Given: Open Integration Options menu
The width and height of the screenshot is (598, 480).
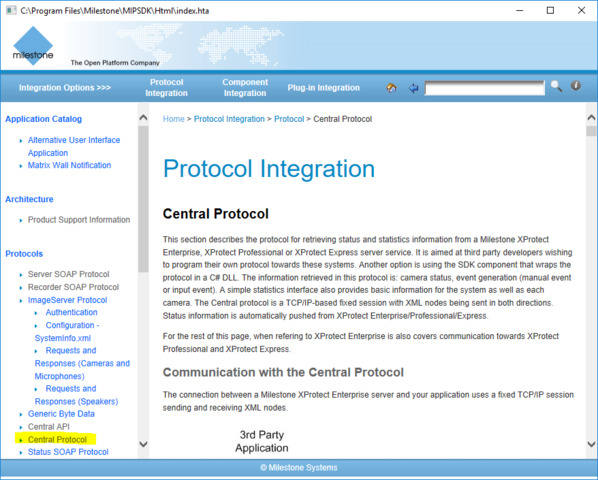Looking at the screenshot, I should coord(65,88).
